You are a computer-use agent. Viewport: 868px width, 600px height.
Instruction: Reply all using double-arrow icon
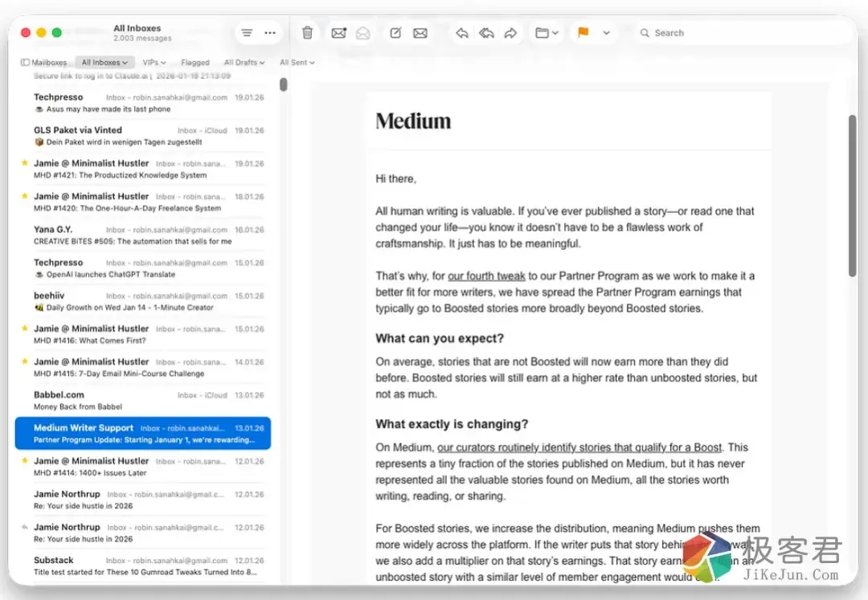point(485,32)
